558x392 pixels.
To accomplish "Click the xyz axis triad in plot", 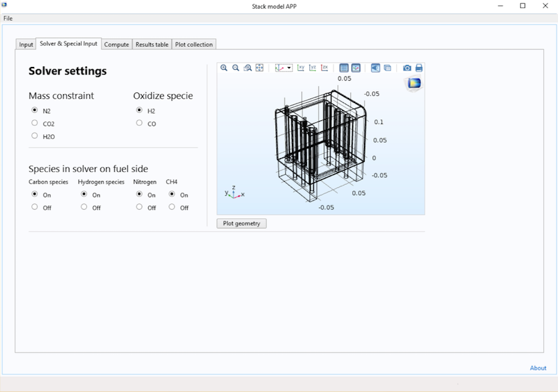I will click(234, 193).
